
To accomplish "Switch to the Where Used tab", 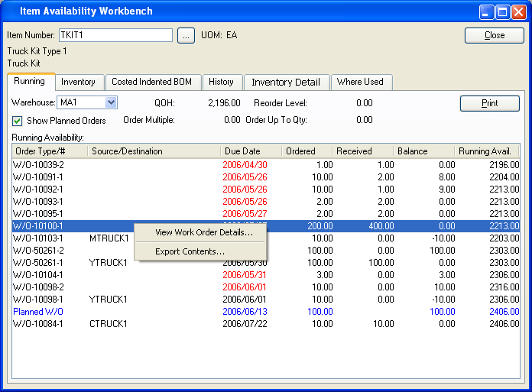I will 360,82.
